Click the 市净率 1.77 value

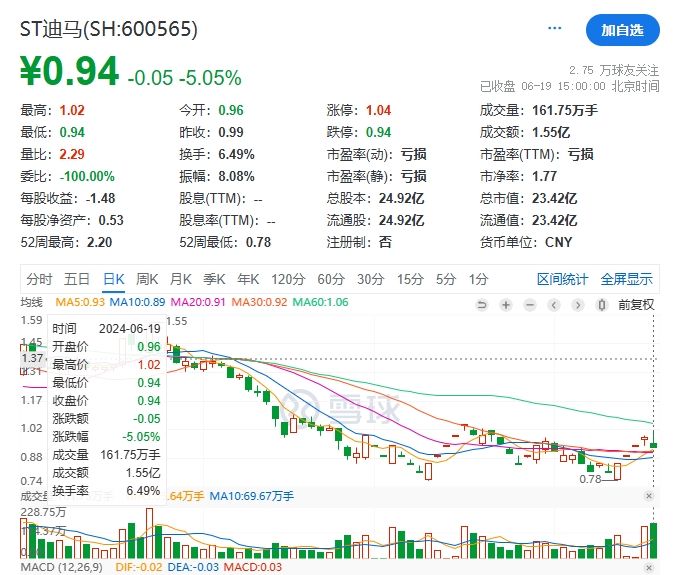pos(544,176)
